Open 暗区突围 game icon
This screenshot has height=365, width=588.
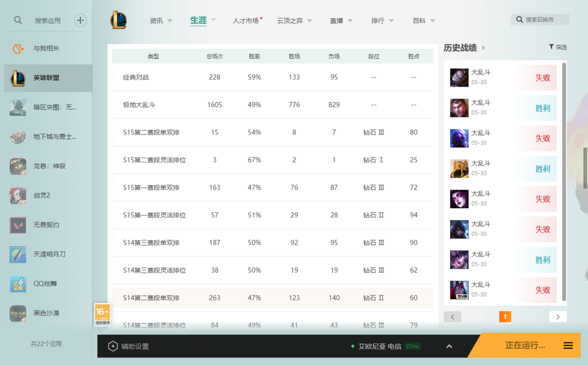click(17, 107)
